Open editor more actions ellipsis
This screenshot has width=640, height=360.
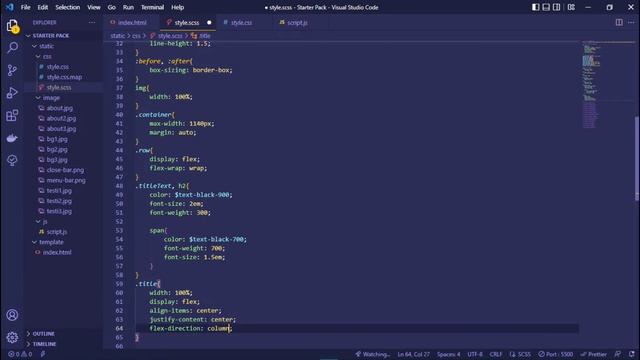click(x=631, y=22)
